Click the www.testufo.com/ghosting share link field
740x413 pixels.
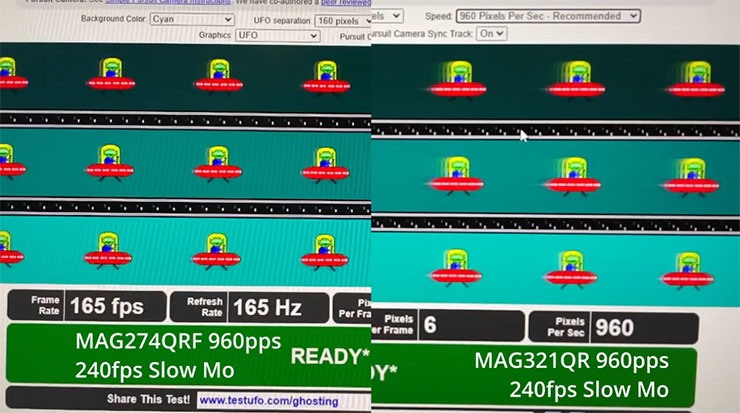tap(284, 401)
